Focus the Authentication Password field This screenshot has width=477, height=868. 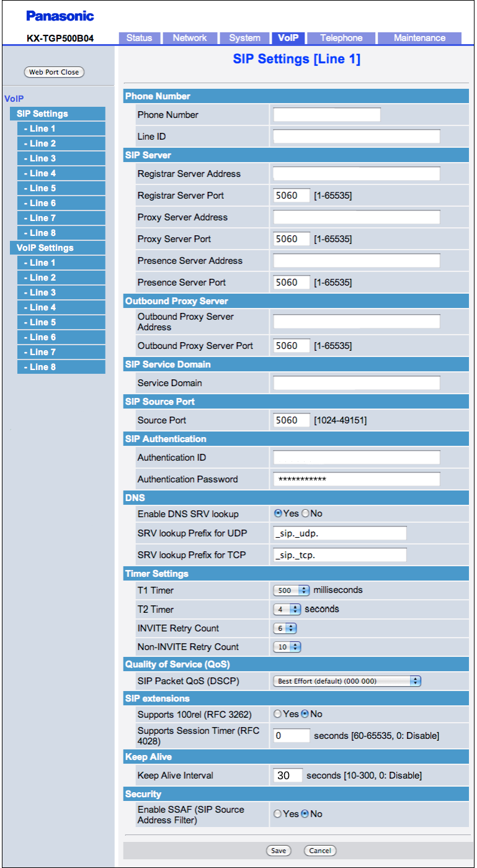click(x=356, y=479)
